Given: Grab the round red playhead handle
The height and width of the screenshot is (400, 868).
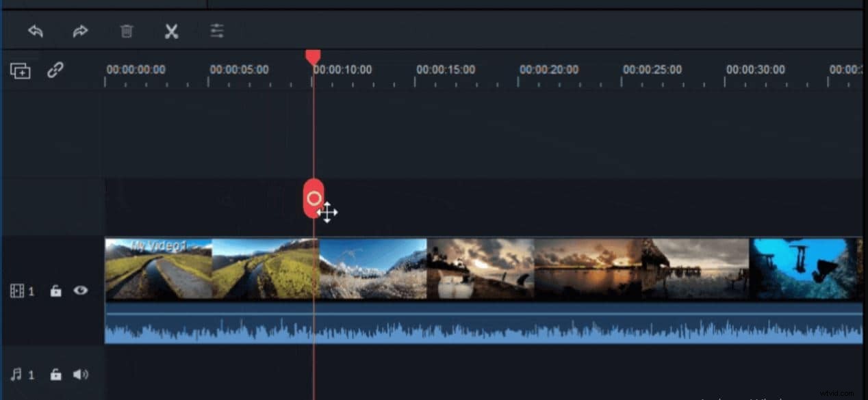Looking at the screenshot, I should [314, 198].
